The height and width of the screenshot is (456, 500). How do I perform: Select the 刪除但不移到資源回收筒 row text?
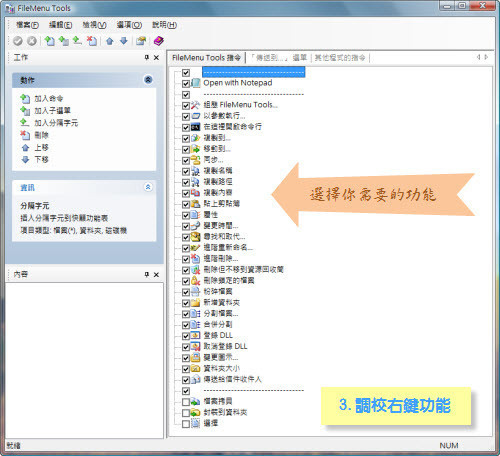243,270
